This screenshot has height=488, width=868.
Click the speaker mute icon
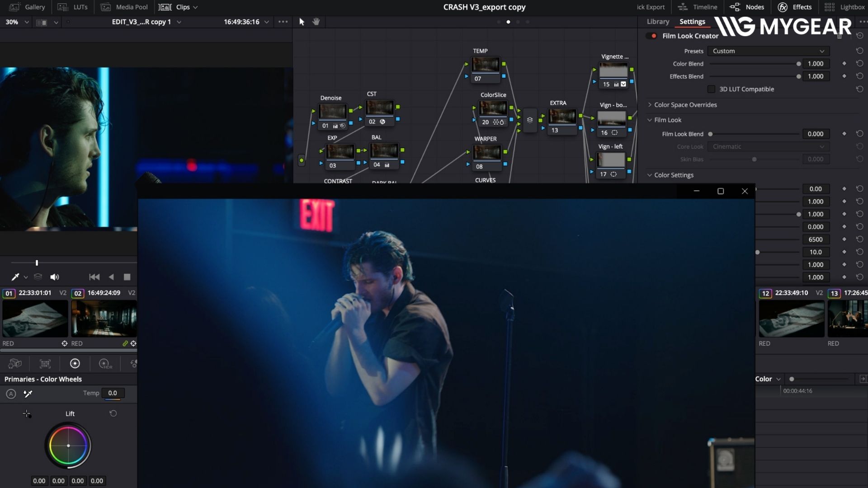pos(55,277)
